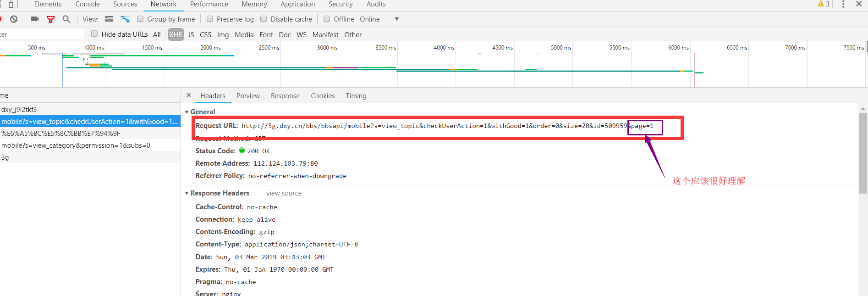
Task: Filter requests by Manifest
Action: click(x=325, y=35)
